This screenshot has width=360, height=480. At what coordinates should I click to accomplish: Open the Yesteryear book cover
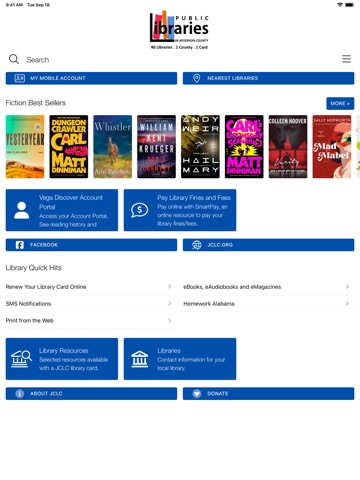(x=25, y=147)
